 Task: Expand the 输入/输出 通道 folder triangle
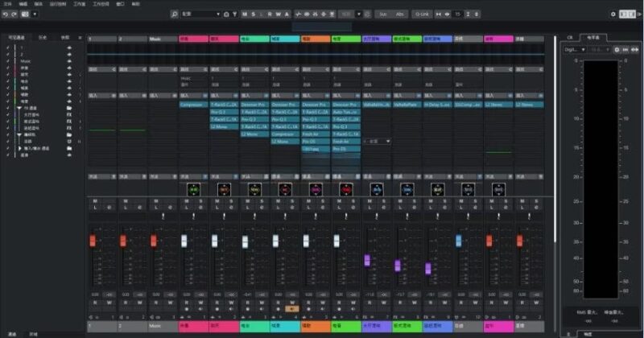click(x=19, y=148)
